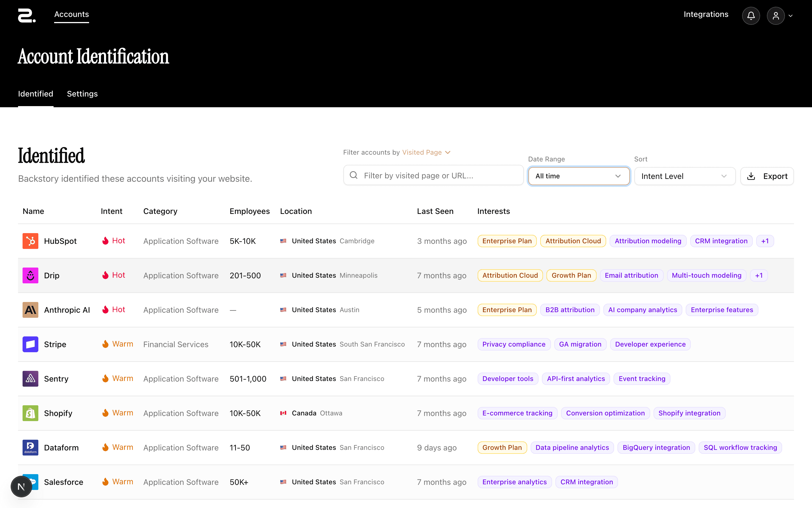Click the search magnifier icon in the filter box

(354, 175)
